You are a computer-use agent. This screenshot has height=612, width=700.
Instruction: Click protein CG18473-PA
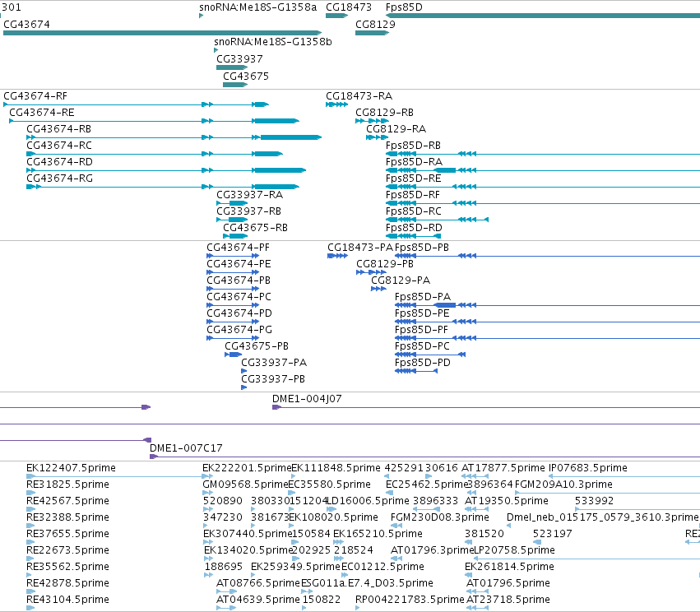coord(337,256)
